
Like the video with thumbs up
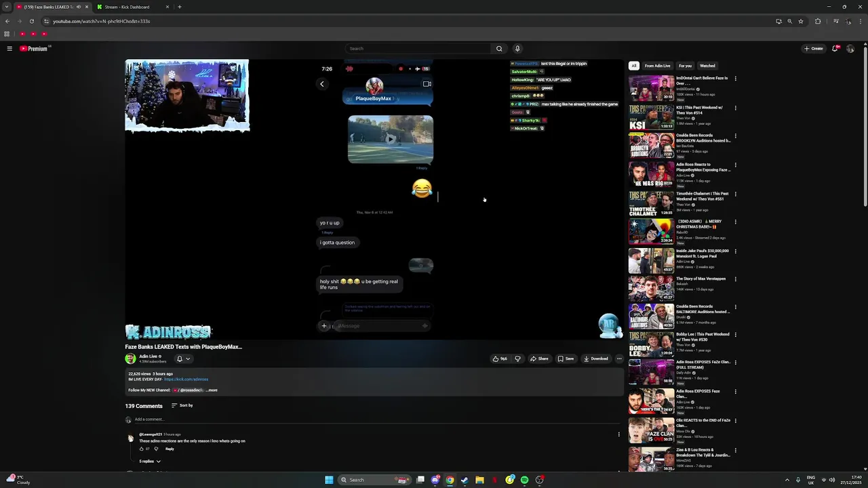pyautogui.click(x=500, y=359)
